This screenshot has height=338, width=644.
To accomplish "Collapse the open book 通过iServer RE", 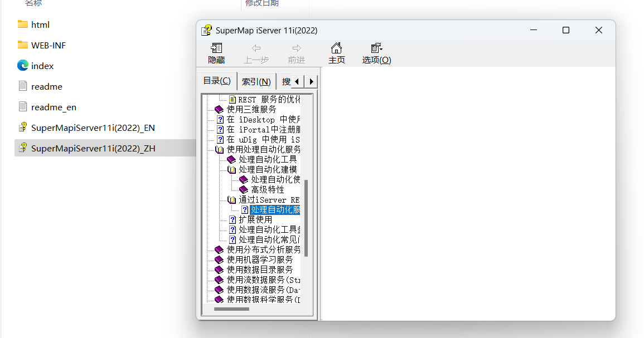I will click(x=231, y=200).
